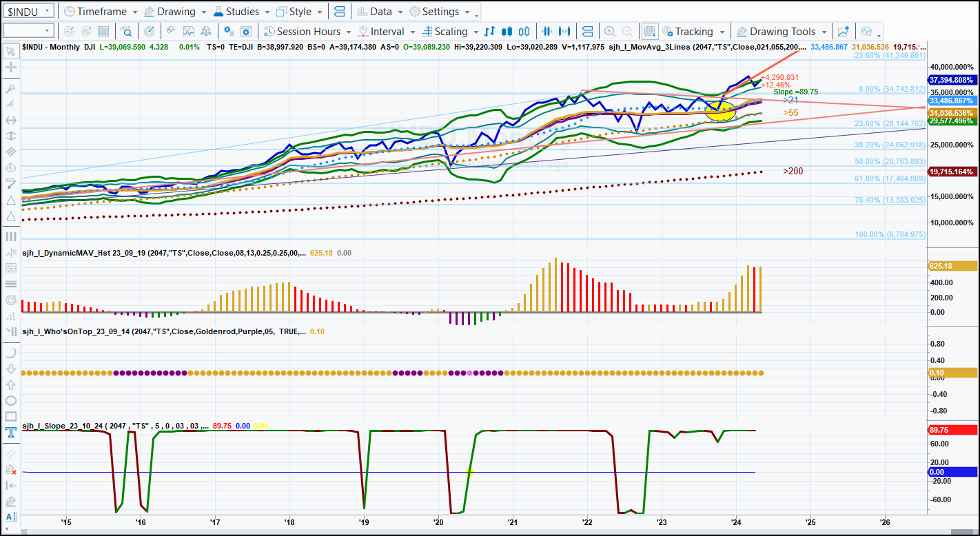Click the 19,715.164% dark red price label
The image size is (980, 536).
pyautogui.click(x=952, y=172)
